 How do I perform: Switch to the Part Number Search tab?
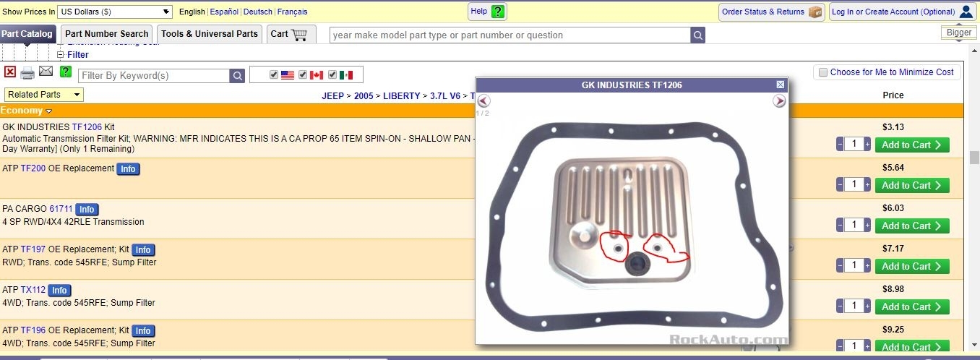106,34
